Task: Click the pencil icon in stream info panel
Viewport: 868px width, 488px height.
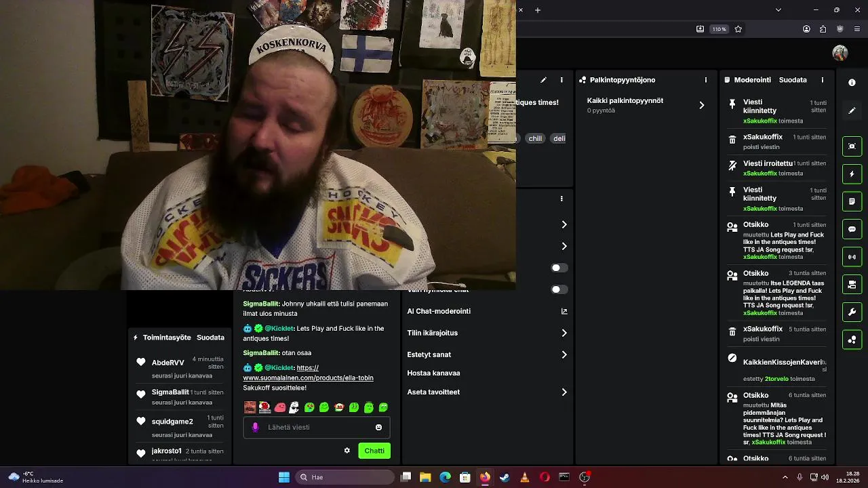Action: 543,80
